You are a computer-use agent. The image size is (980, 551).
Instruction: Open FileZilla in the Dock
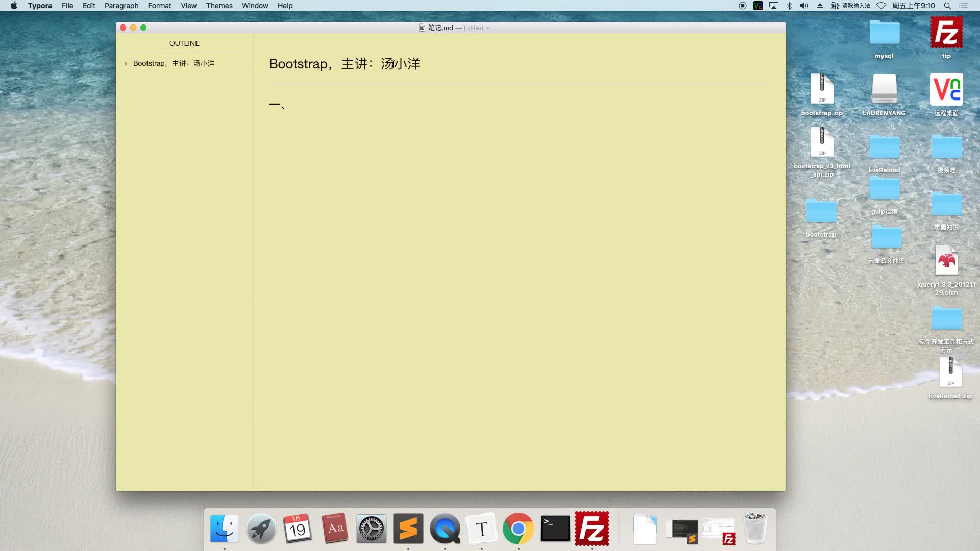592,529
